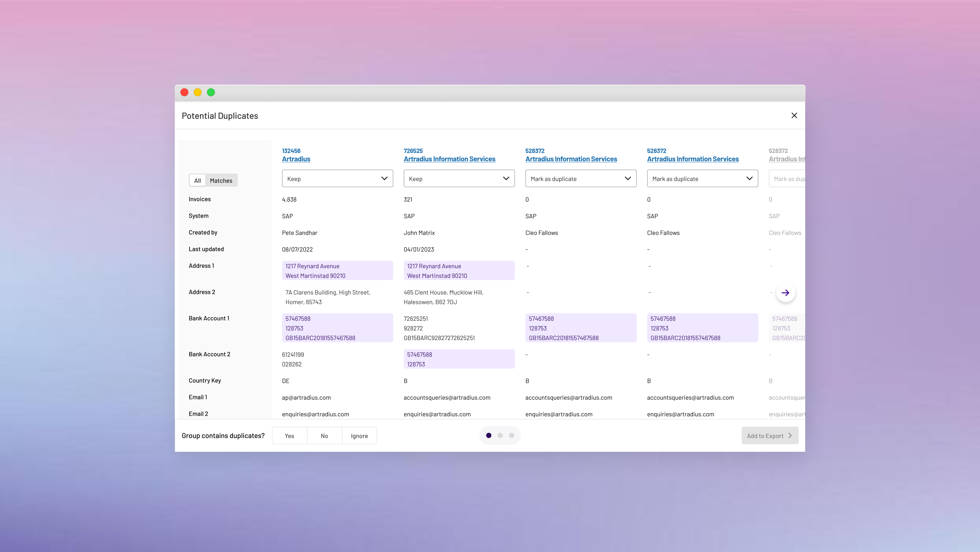Click the chevron icon in the Add to Export button
The width and height of the screenshot is (980, 552).
point(790,435)
